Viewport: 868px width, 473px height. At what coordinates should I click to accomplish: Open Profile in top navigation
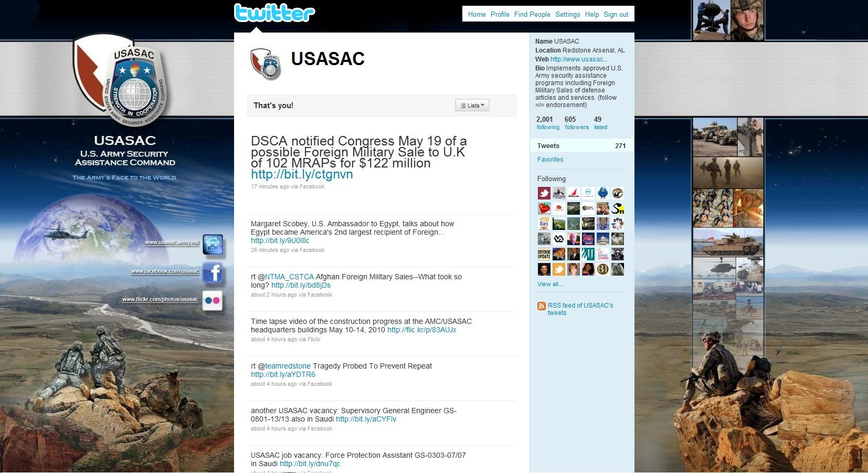coord(500,14)
